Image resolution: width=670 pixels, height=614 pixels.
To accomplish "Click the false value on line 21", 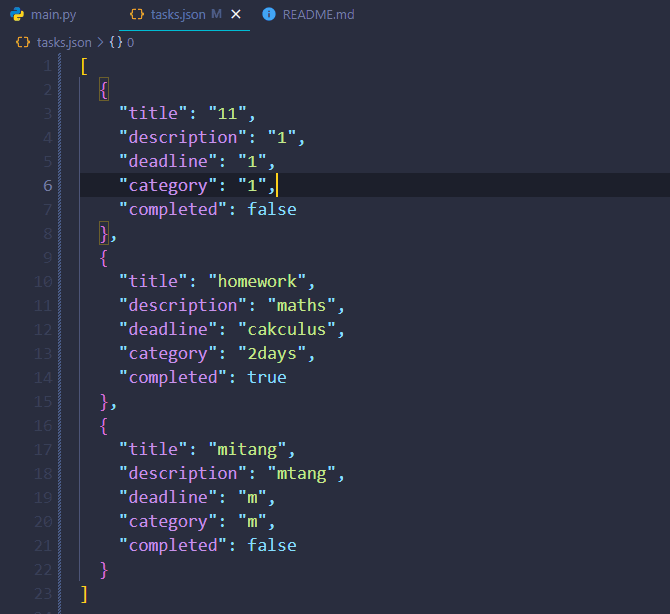I will tap(271, 545).
